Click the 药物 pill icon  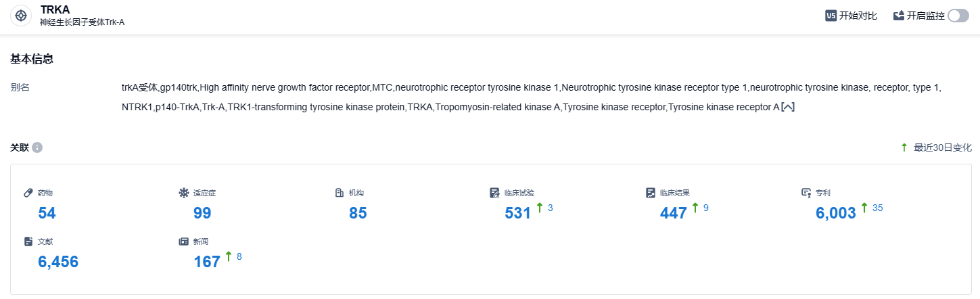point(28,193)
